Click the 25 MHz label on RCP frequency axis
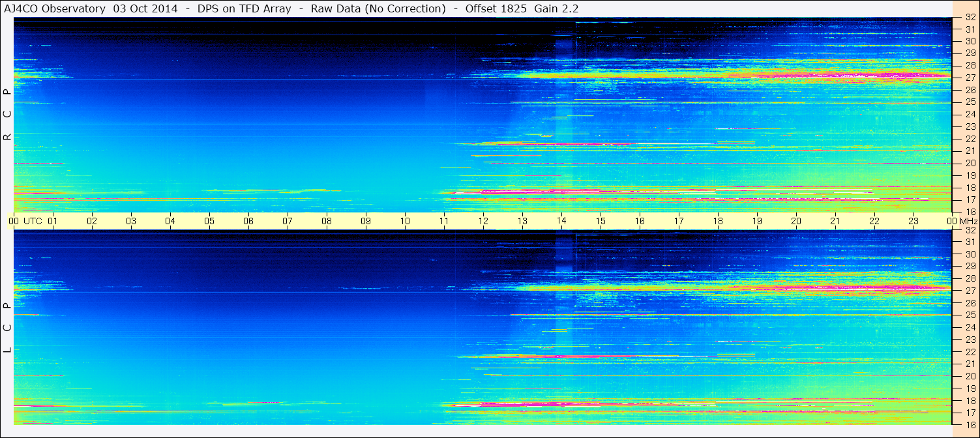The height and width of the screenshot is (438, 980). click(970, 102)
